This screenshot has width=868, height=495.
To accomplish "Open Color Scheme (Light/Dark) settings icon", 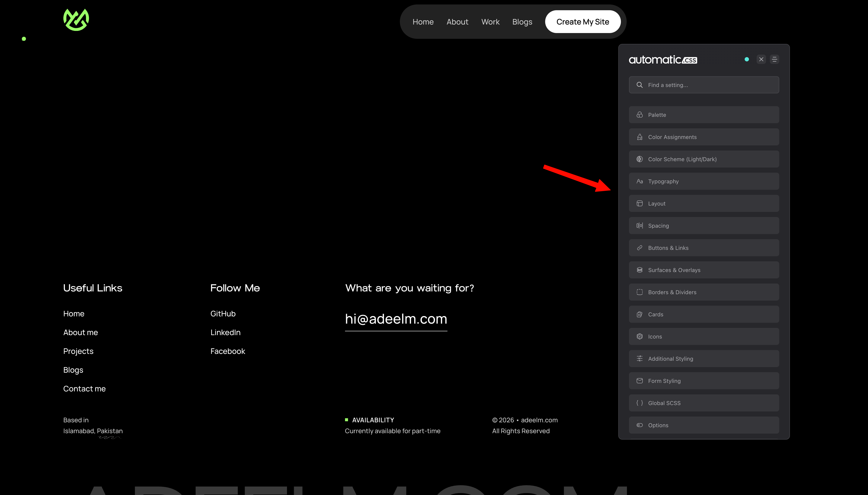I will coord(640,159).
